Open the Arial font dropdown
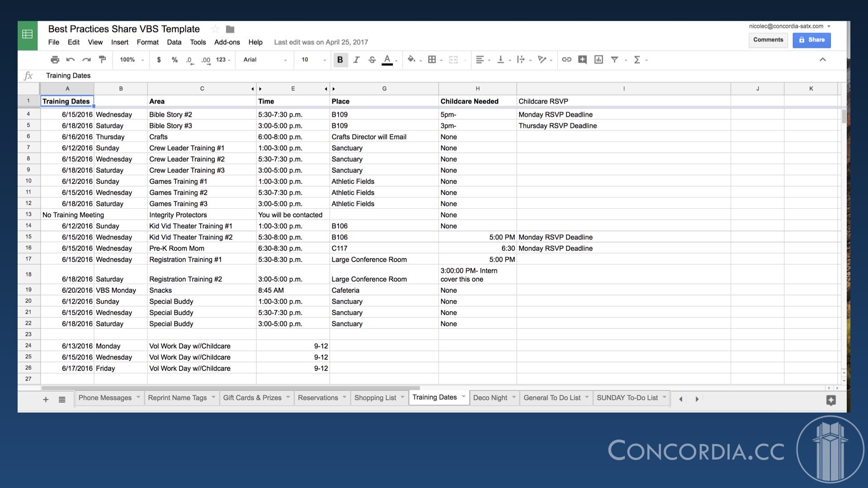 pyautogui.click(x=265, y=60)
